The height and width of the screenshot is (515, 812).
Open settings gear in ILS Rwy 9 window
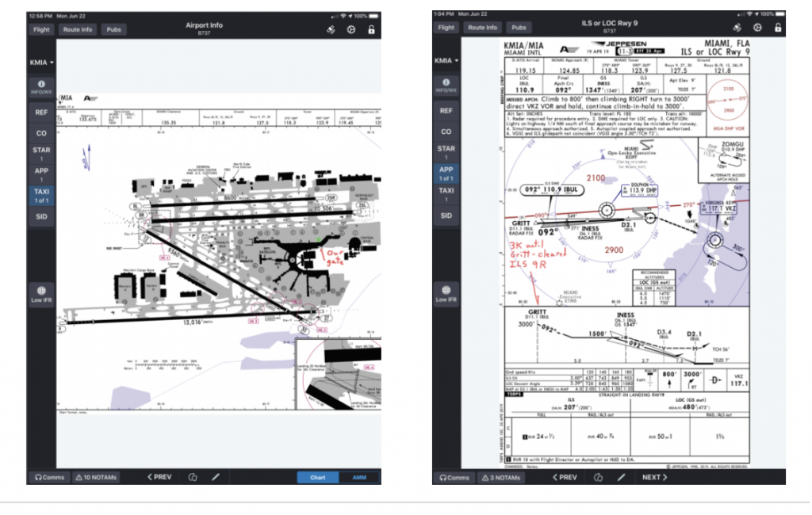pyautogui.click(x=757, y=28)
